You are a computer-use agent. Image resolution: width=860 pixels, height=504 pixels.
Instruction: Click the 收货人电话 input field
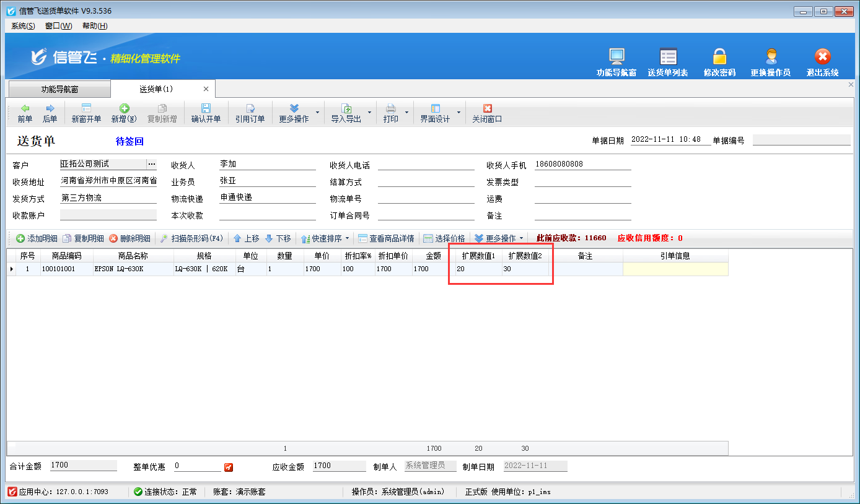point(426,165)
